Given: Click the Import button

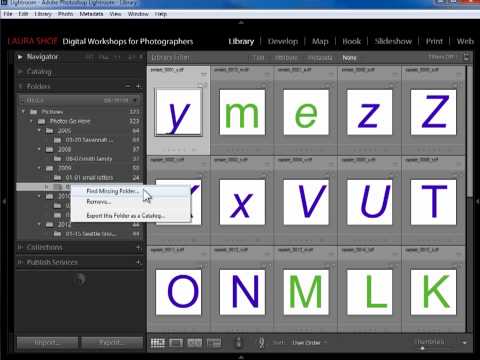Looking at the screenshot, I should coord(47,342).
